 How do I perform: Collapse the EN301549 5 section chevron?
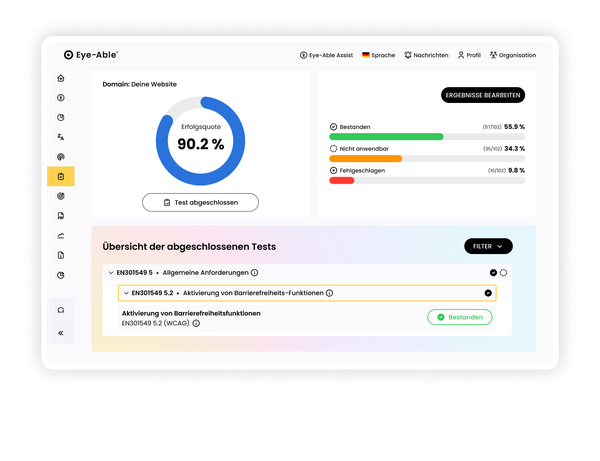[x=110, y=272]
